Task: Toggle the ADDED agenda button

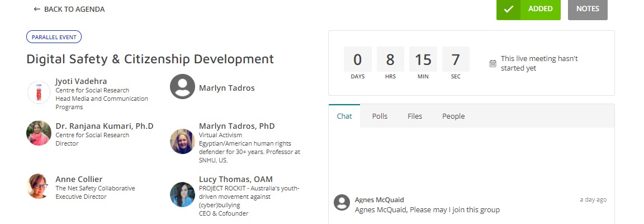Action: pos(528,9)
